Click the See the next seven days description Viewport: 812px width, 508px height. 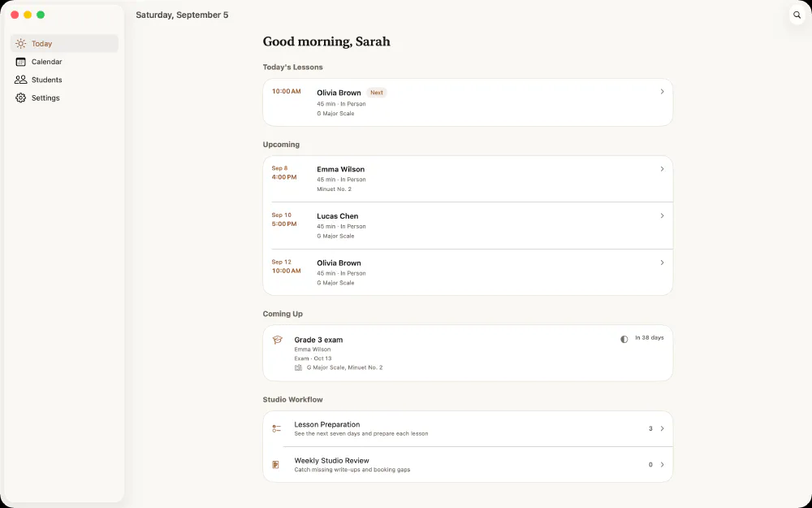pos(361,433)
